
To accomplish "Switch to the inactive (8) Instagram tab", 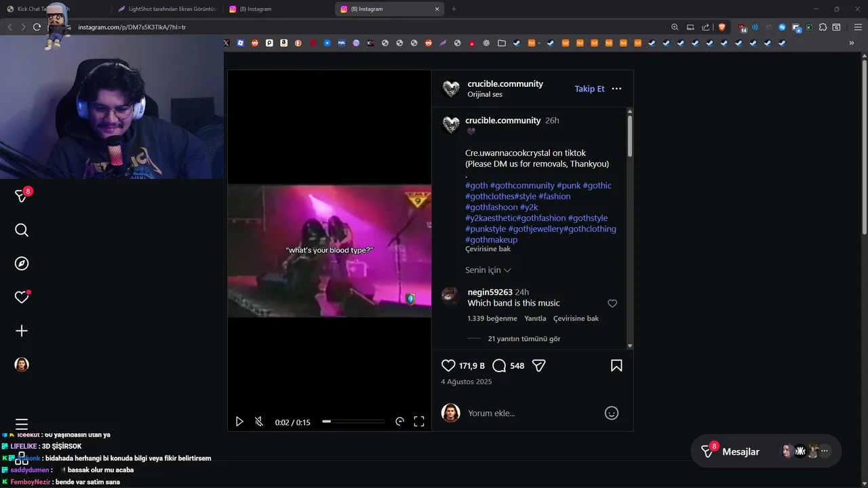I will pyautogui.click(x=279, y=9).
